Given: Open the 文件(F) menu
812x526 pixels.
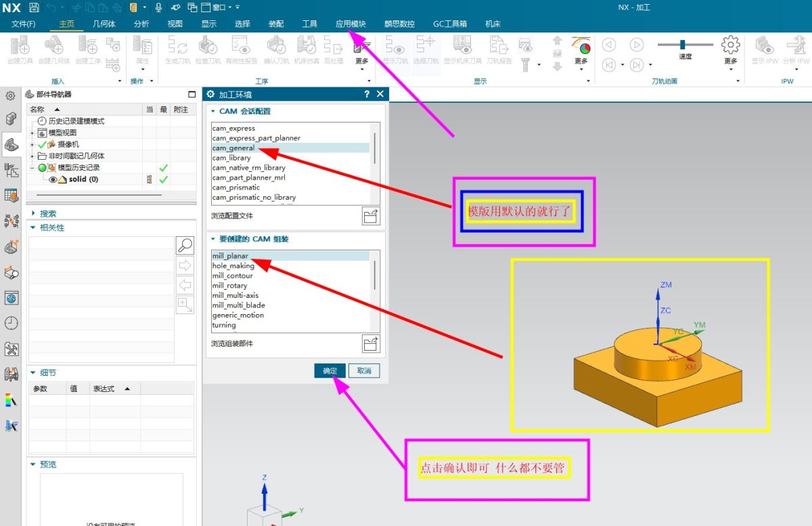Looking at the screenshot, I should coord(23,24).
